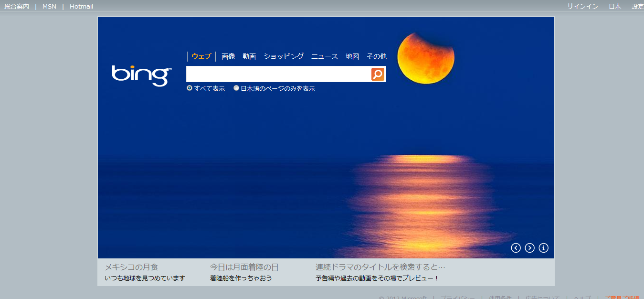
Task: Open 設定 in the top right
Action: [637, 6]
